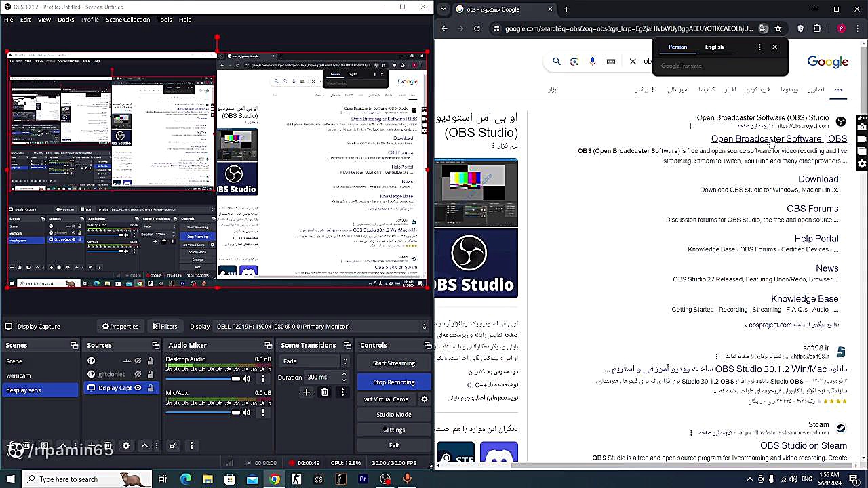Viewport: 868px width, 488px height.
Task: Open advanced audio properties gears
Action: click(174, 445)
